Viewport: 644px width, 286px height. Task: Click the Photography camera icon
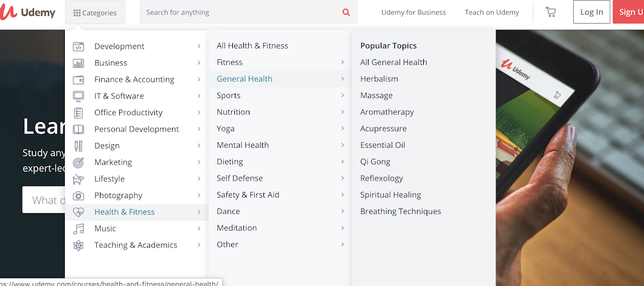point(79,195)
